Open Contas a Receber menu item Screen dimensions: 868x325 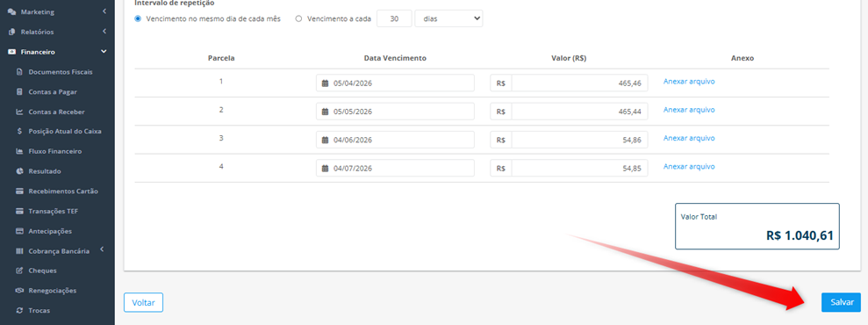(x=56, y=112)
